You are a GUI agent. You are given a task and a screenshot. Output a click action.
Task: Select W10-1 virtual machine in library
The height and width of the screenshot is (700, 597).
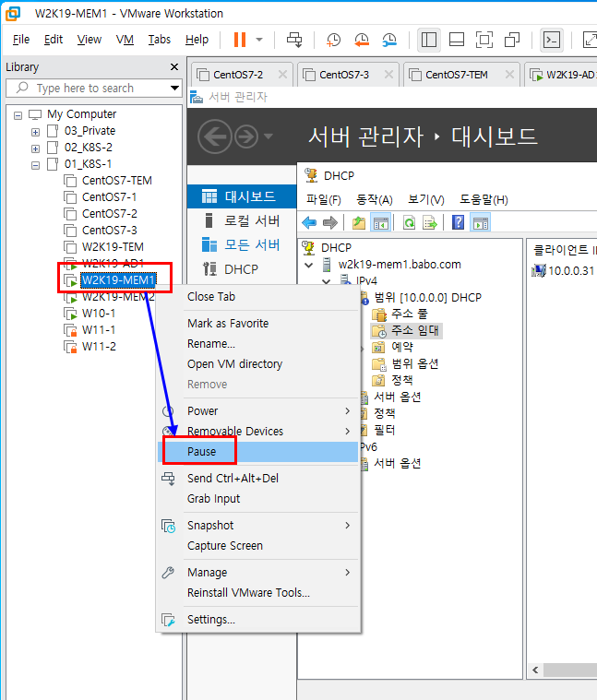tap(98, 313)
